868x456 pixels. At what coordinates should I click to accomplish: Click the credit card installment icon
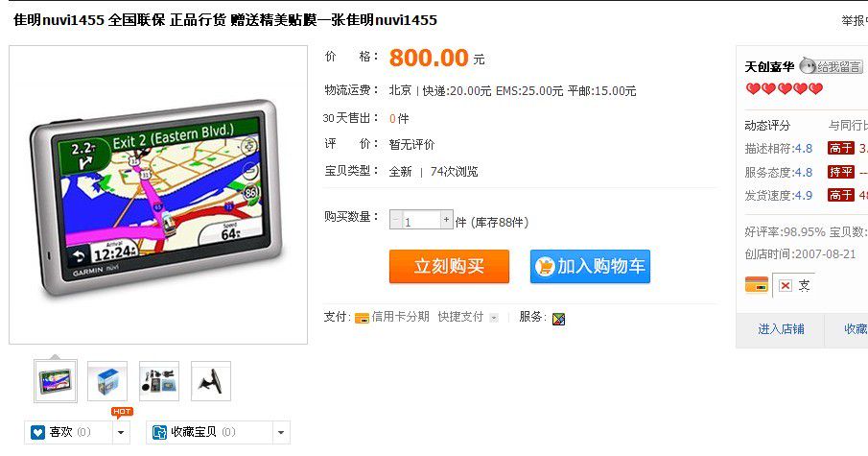(x=362, y=318)
